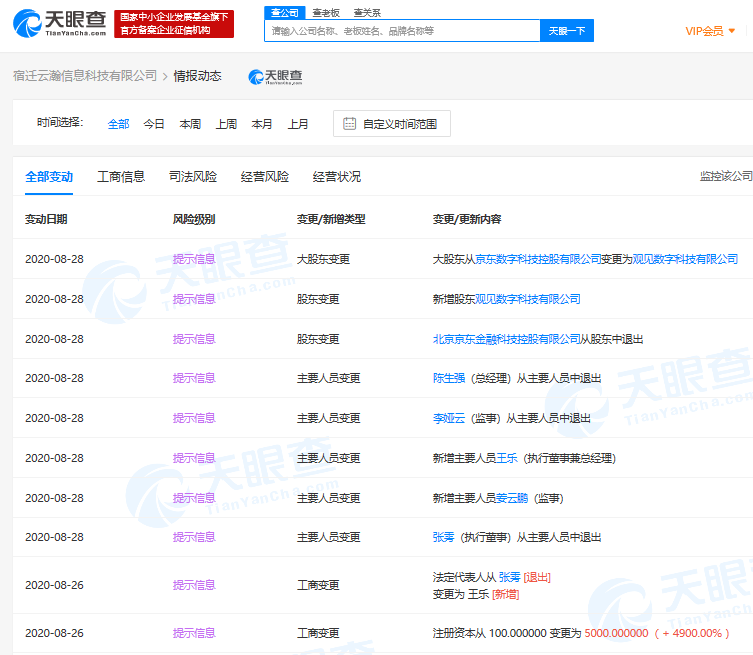Select the 本周 time filter
Screen dimensions: 753x655
pyautogui.click(x=190, y=124)
